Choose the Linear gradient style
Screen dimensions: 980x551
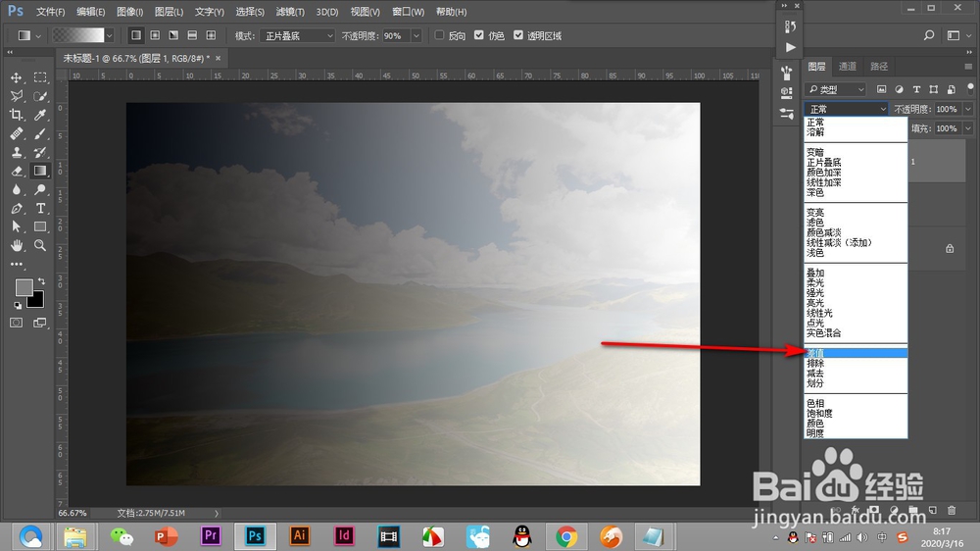[x=135, y=35]
